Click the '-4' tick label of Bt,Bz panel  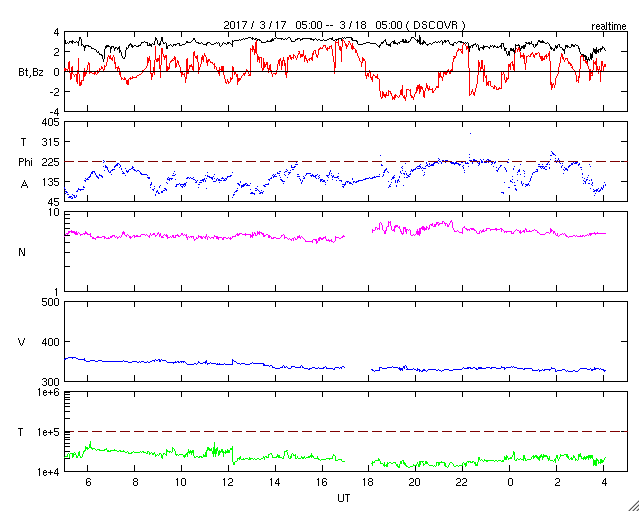point(55,111)
